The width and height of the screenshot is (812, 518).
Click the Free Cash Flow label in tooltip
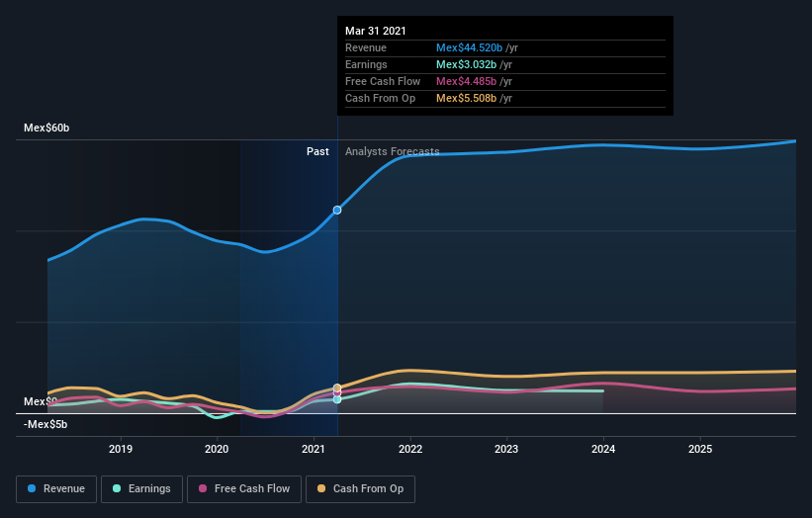pyautogui.click(x=383, y=81)
